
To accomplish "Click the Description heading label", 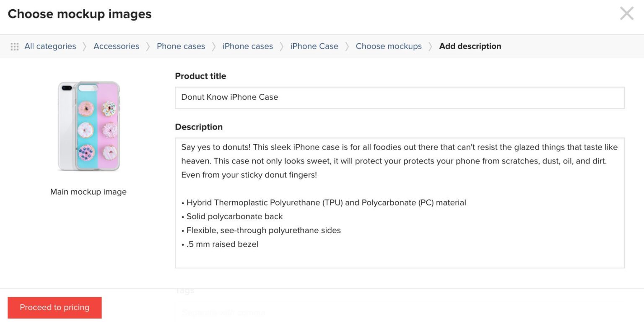I will [199, 127].
